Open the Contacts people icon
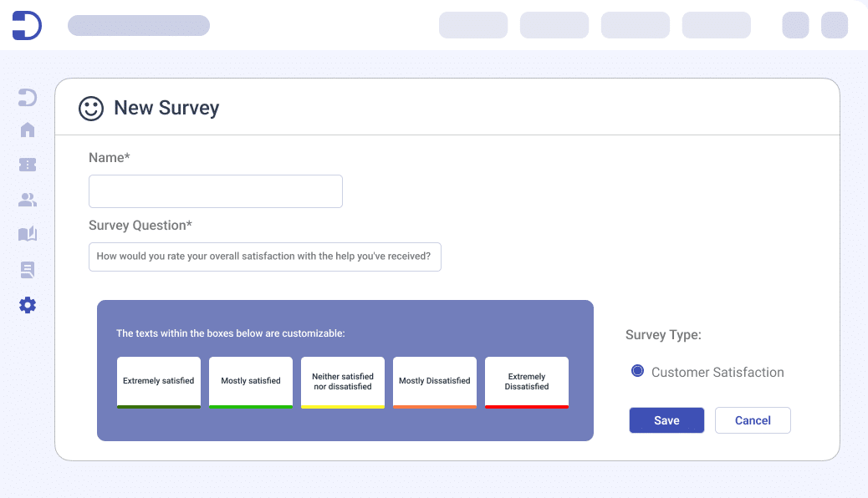 28,200
